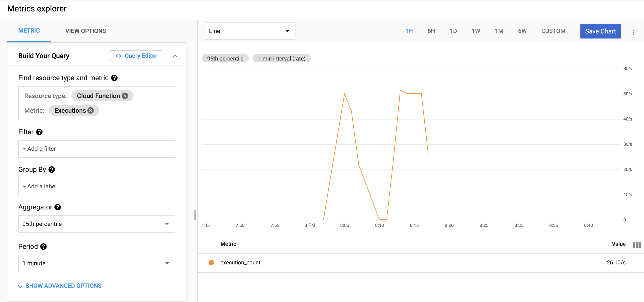Toggle the 1 min interval rate chip
The width and height of the screenshot is (644, 302).
click(x=282, y=58)
